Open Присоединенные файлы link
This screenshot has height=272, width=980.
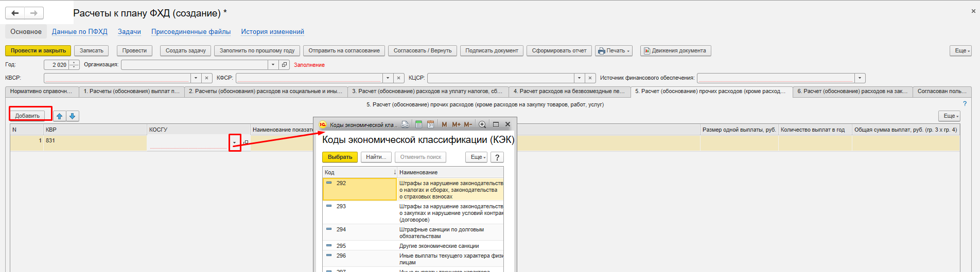[x=191, y=32]
